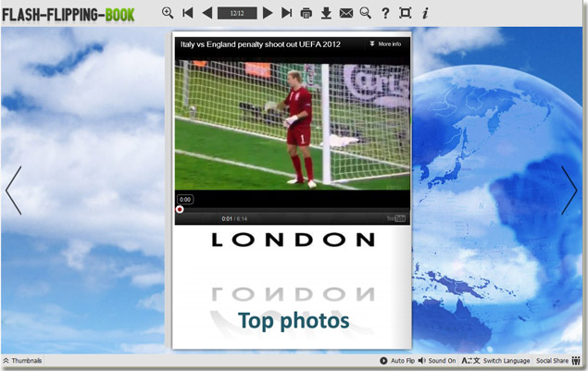The height and width of the screenshot is (371, 588).
Task: Expand the Thumbnails panel
Action: pyautogui.click(x=22, y=361)
